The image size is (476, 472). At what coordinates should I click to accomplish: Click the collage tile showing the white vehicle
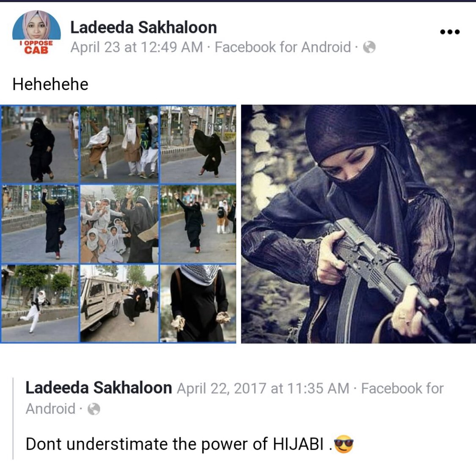click(x=119, y=304)
